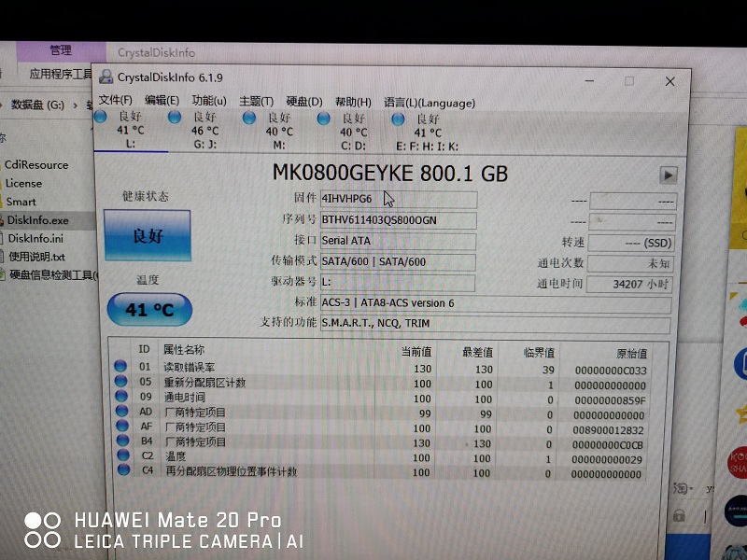
Task: Click the 原始值 column header
Action: (632, 354)
